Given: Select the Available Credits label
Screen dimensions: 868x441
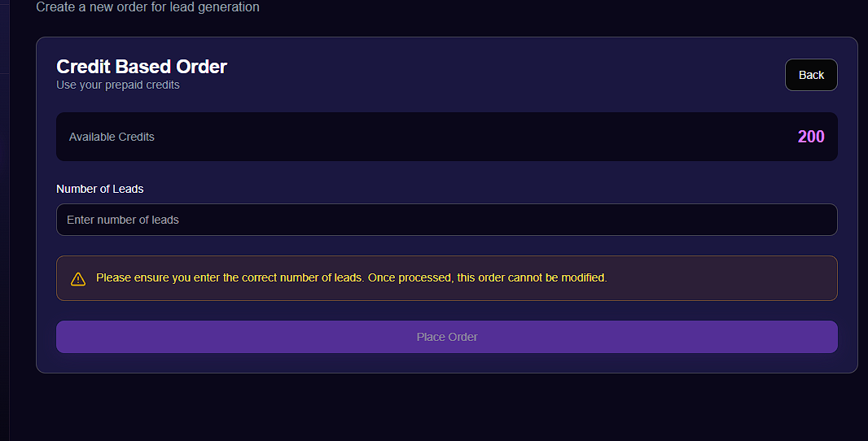Looking at the screenshot, I should (x=112, y=137).
